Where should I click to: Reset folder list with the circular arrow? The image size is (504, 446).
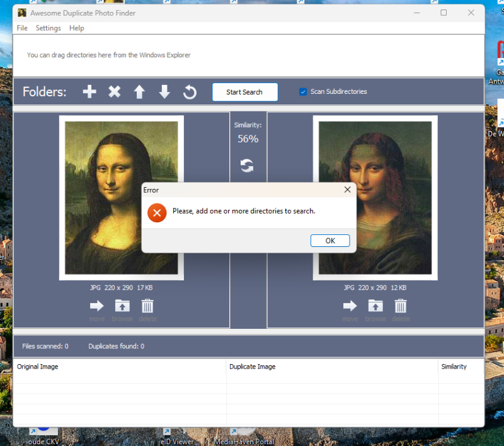pyautogui.click(x=190, y=92)
